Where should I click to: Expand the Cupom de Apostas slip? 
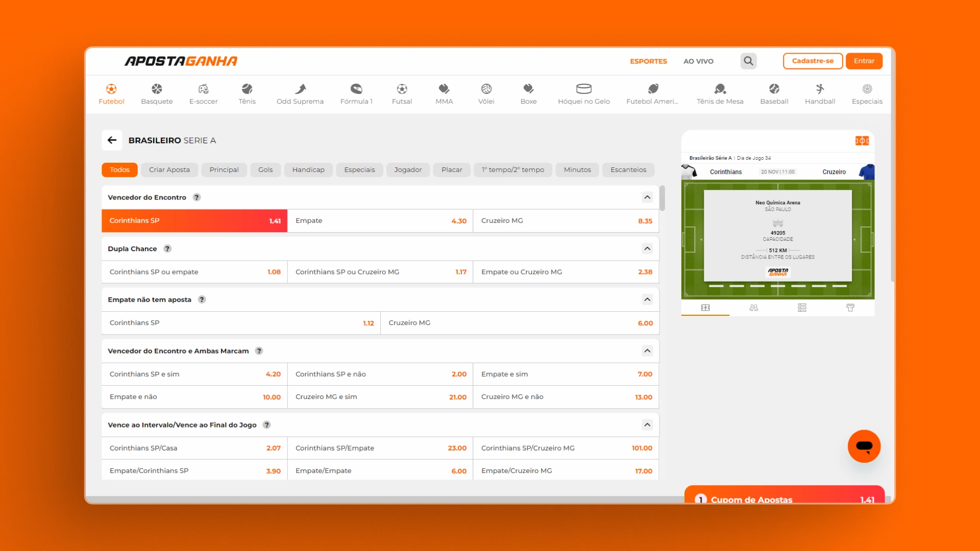785,495
